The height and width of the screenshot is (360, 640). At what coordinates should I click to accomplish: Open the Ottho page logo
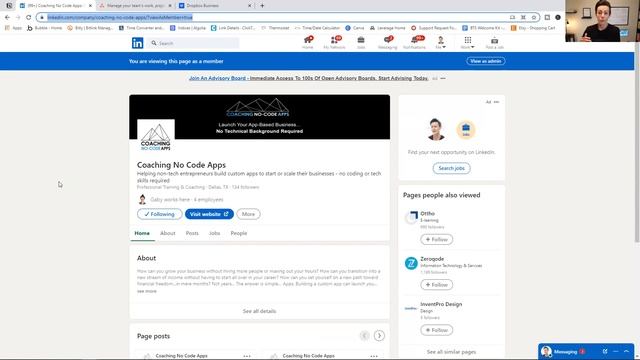[x=411, y=218]
